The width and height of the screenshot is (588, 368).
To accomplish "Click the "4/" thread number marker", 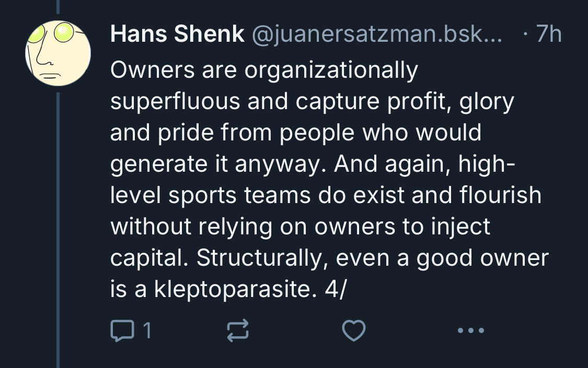I will click(x=335, y=290).
